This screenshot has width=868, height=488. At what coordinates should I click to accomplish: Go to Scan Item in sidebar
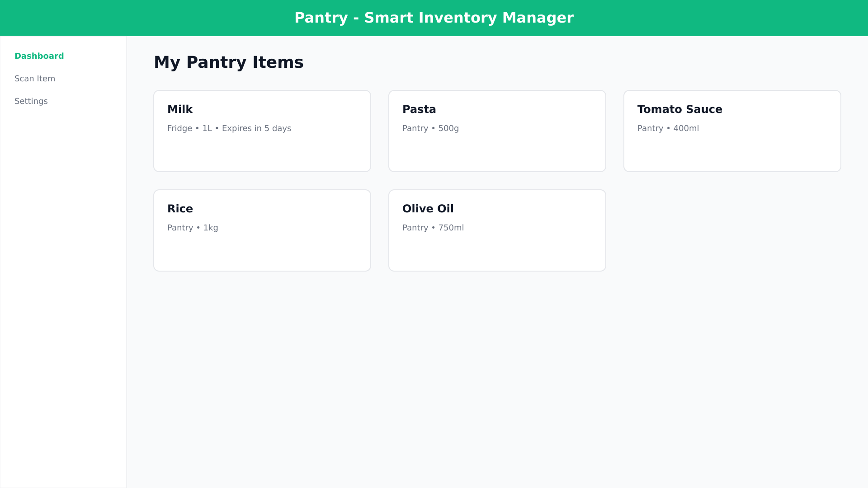[x=35, y=79]
